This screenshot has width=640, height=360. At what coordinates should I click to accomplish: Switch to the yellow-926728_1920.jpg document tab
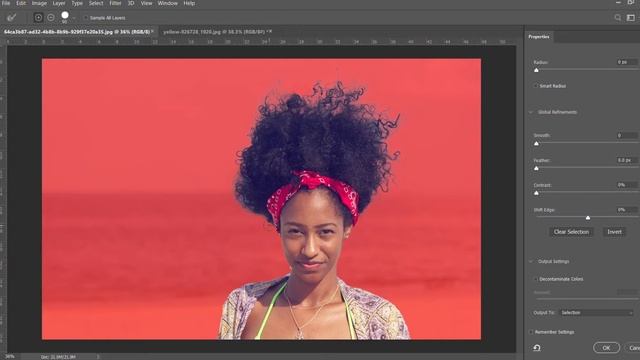[214, 31]
